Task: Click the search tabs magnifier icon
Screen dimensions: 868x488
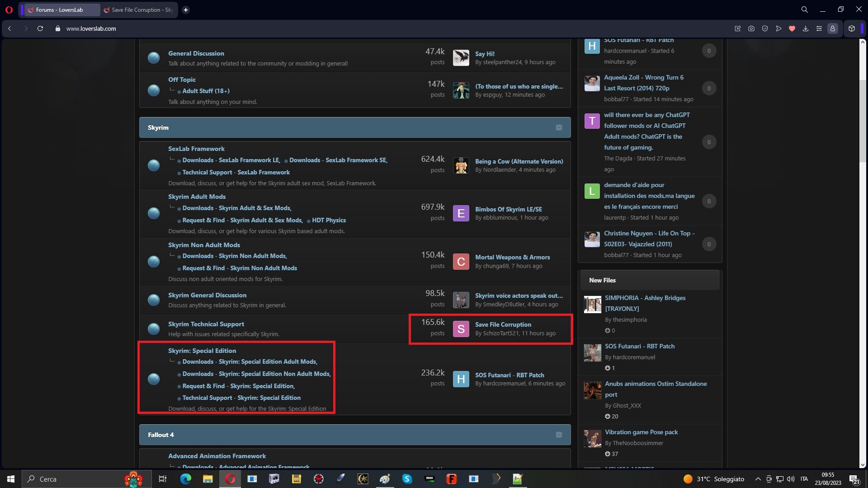Action: point(804,9)
